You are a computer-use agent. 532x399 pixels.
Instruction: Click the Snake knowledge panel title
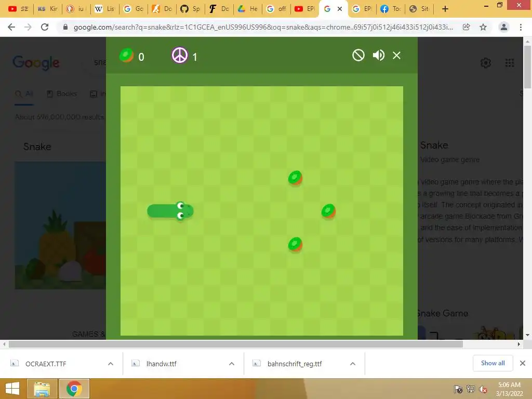(434, 145)
